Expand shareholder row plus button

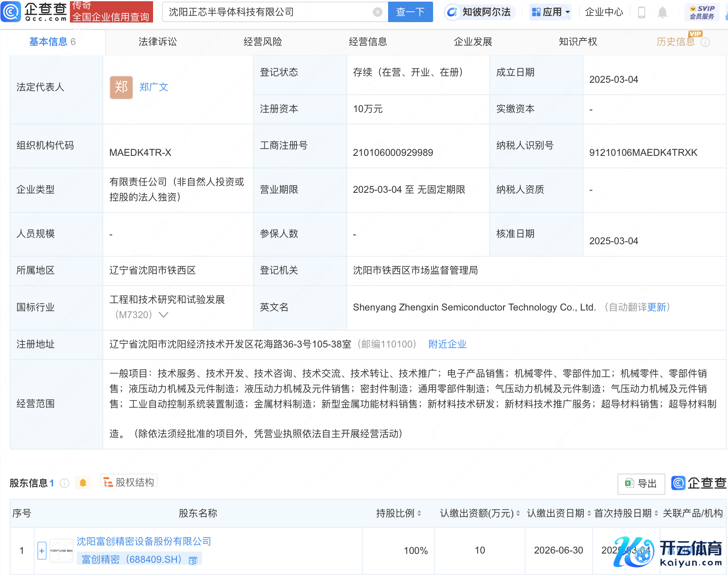point(42,550)
